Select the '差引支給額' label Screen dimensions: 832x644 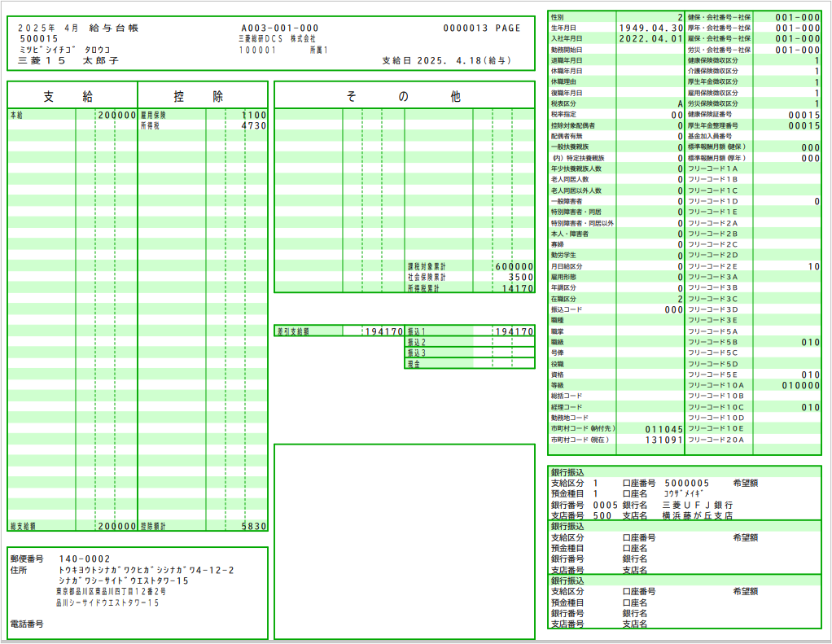293,331
